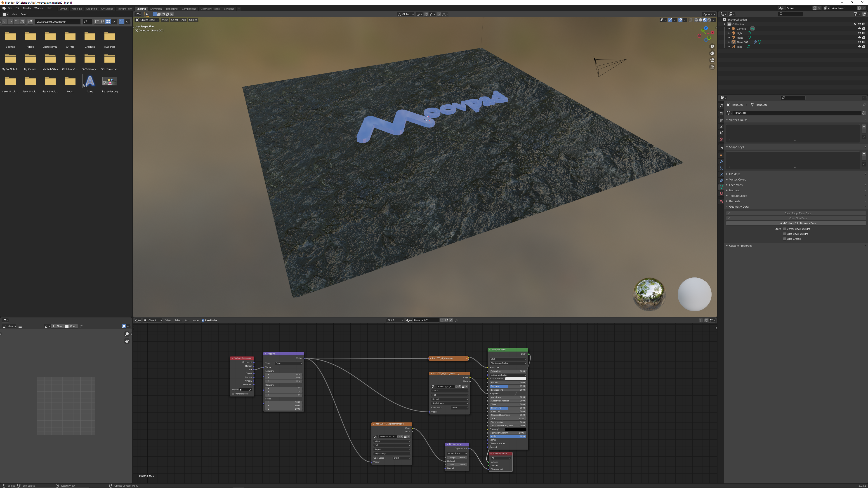Select wireframe viewport shading
The width and height of the screenshot is (868, 488).
point(696,20)
